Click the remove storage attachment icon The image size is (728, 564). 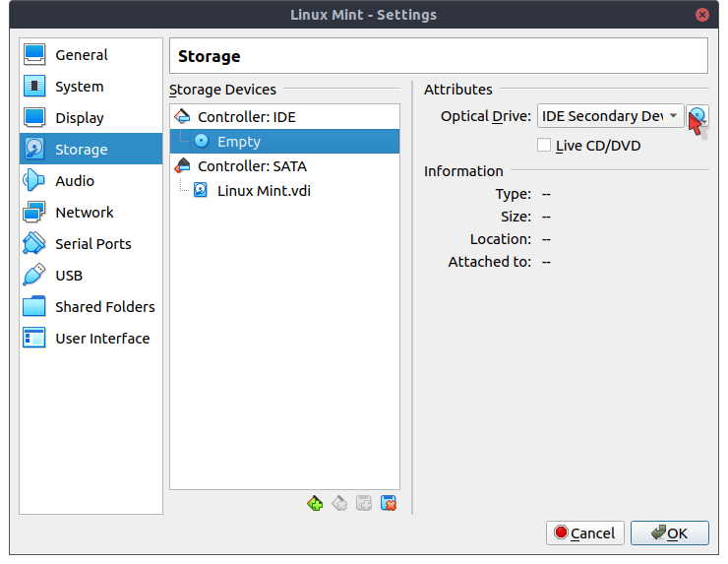389,503
